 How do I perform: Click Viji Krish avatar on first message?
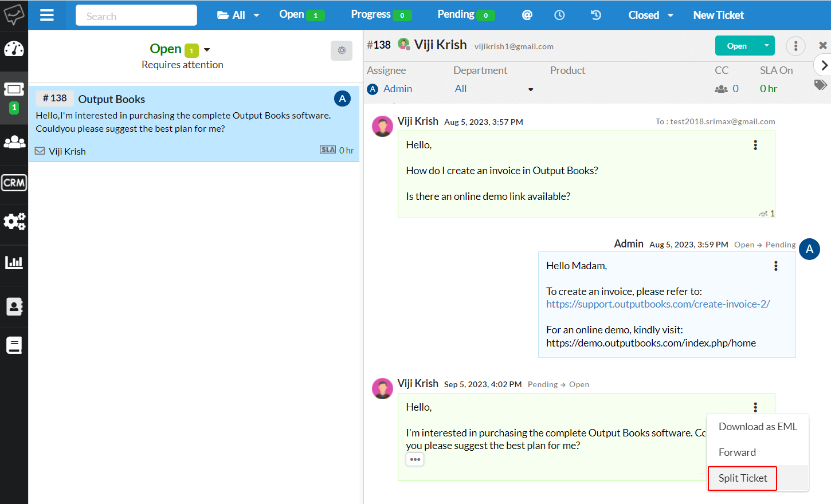[x=382, y=126]
